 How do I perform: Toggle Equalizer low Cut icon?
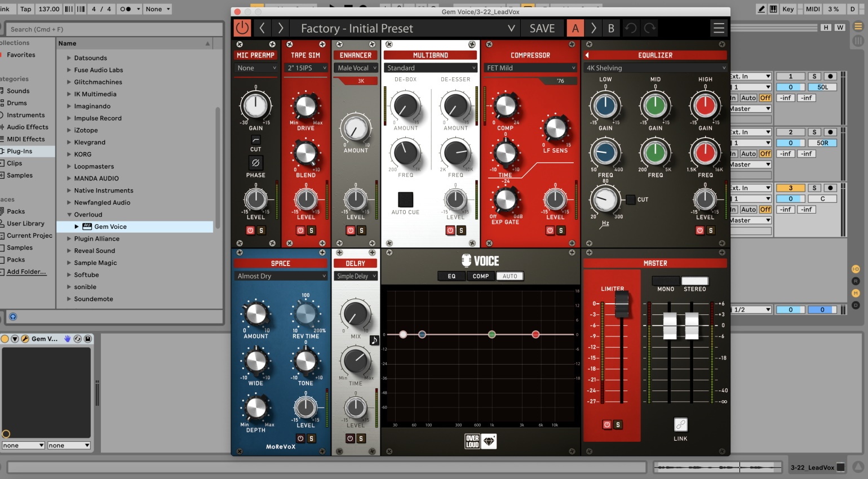[630, 199]
